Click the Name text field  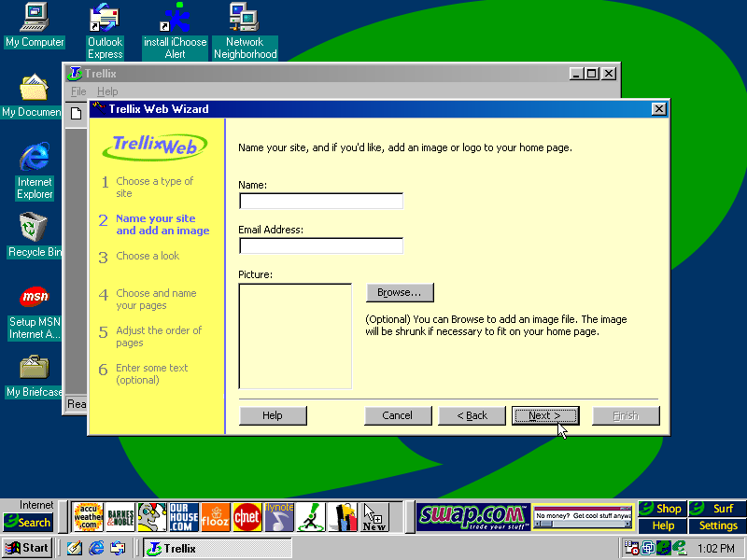[321, 202]
